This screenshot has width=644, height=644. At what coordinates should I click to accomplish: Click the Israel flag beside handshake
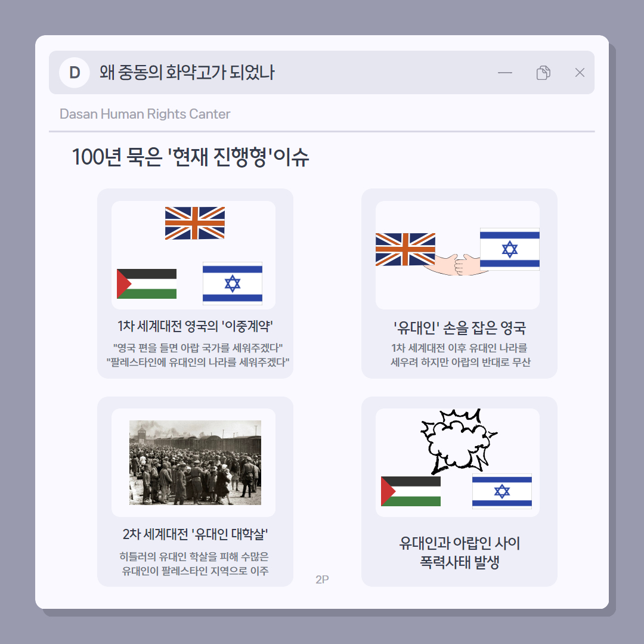(x=510, y=249)
